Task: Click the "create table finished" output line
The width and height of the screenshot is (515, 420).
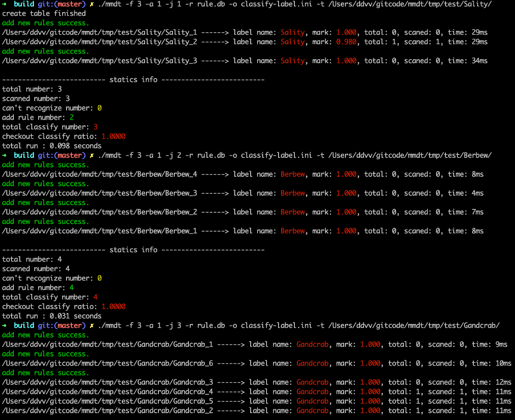Action: [44, 14]
